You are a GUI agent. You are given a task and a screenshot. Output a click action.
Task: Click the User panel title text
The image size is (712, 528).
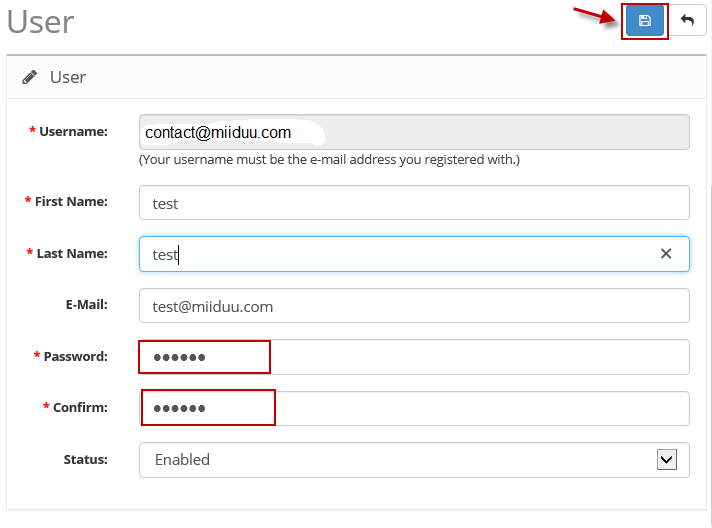pyautogui.click(x=68, y=77)
